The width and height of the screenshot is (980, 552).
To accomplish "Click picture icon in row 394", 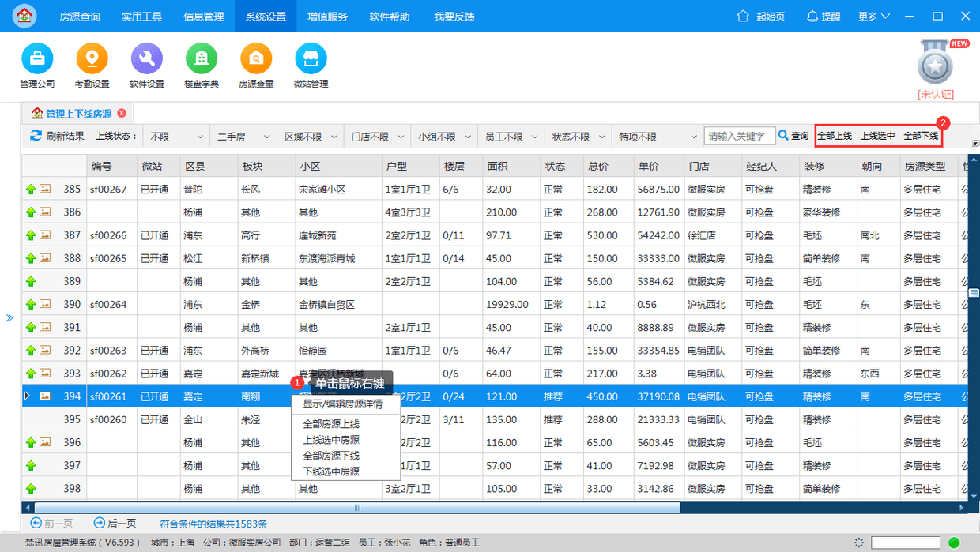I will point(45,396).
